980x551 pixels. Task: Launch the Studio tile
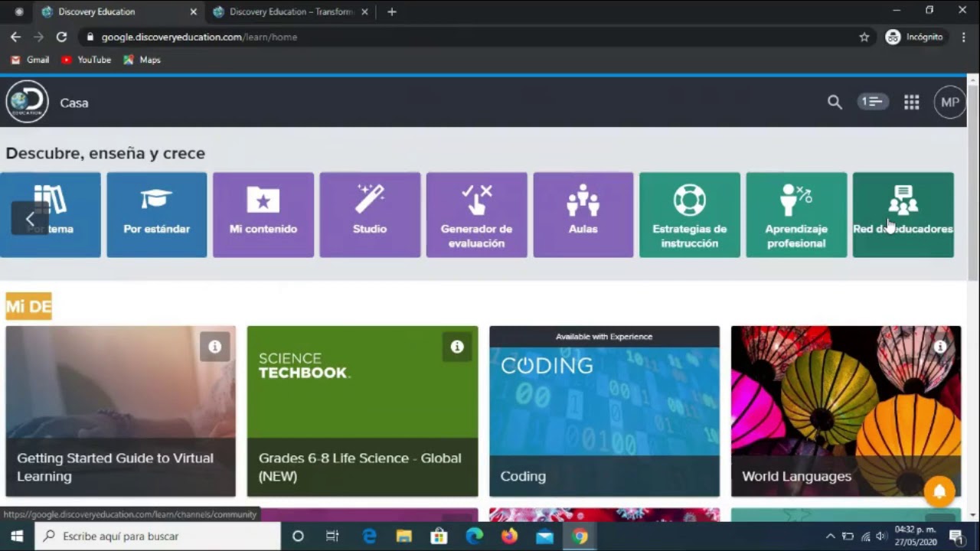click(370, 214)
